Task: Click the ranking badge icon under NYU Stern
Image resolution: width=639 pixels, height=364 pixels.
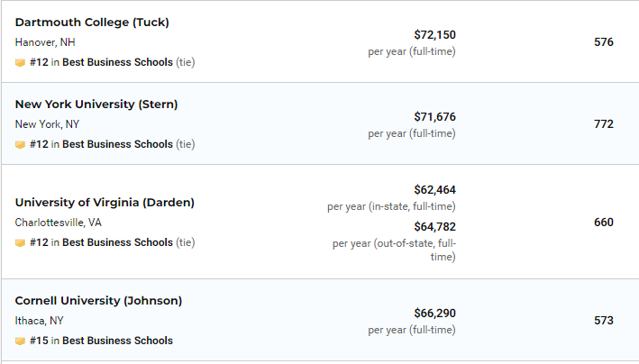Action: click(x=20, y=145)
